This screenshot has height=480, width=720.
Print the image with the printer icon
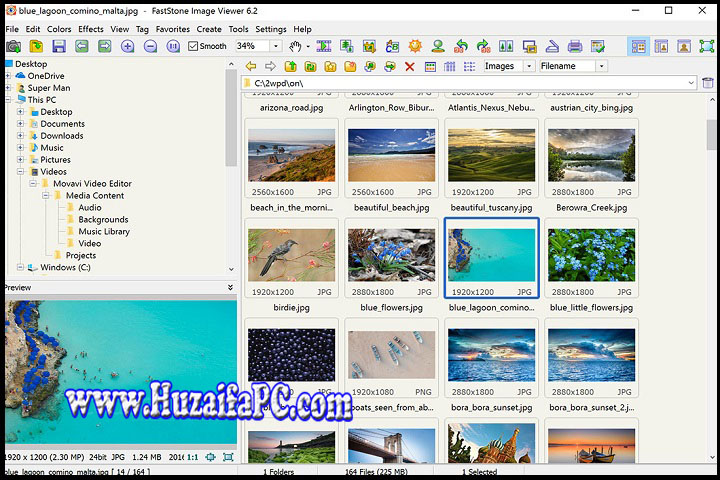[575, 46]
